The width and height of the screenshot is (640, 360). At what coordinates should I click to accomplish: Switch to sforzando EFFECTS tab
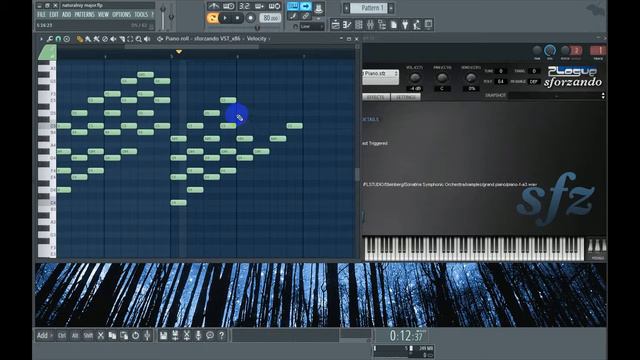(376, 97)
